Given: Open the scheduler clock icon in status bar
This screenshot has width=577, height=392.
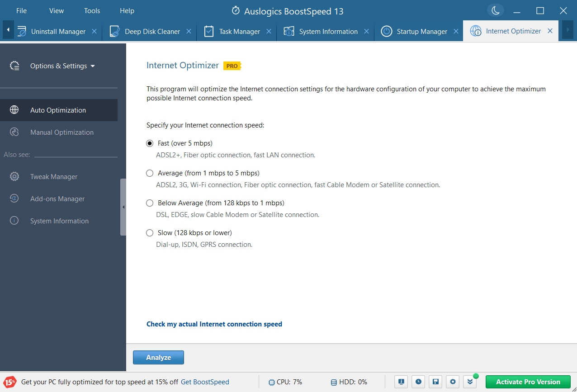Looking at the screenshot, I should point(418,382).
